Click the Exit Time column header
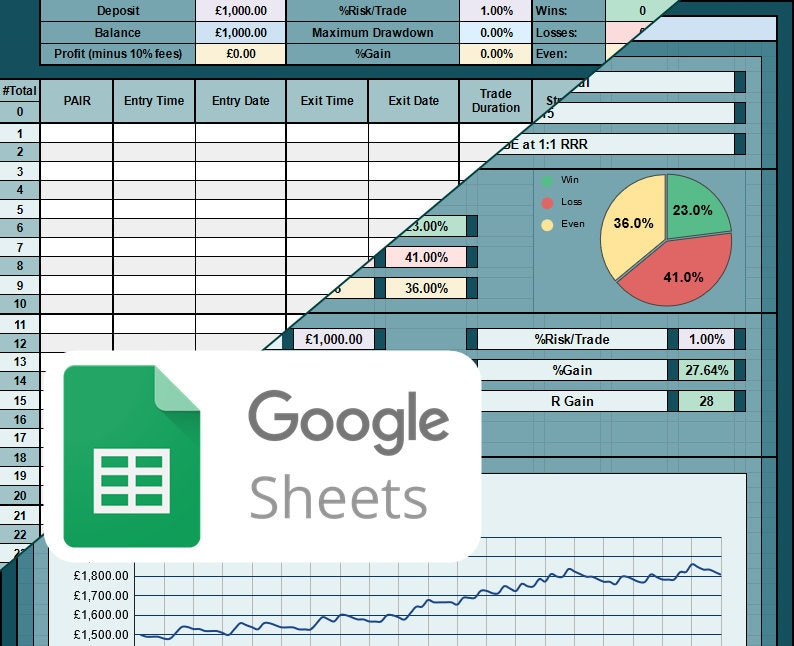 pyautogui.click(x=327, y=101)
